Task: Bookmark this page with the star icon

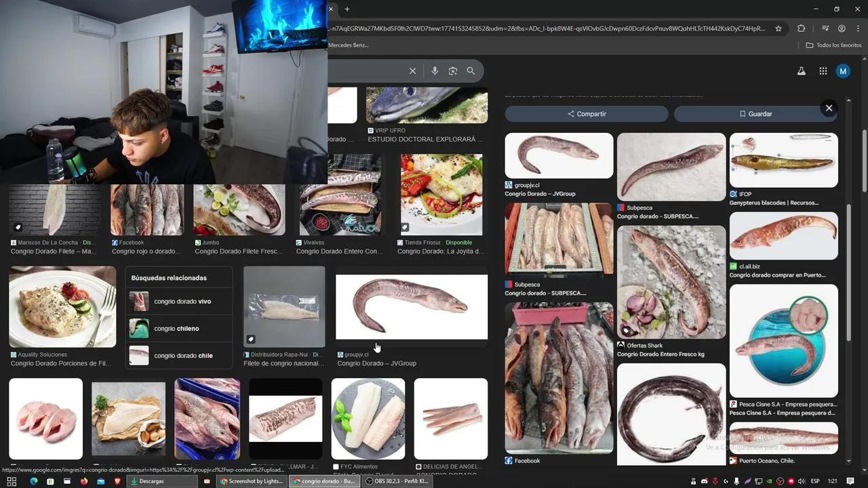Action: click(x=778, y=28)
